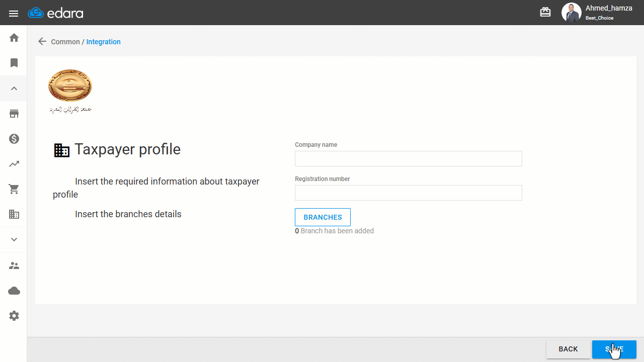This screenshot has width=644, height=362.
Task: Click the BACK button
Action: pos(568,349)
